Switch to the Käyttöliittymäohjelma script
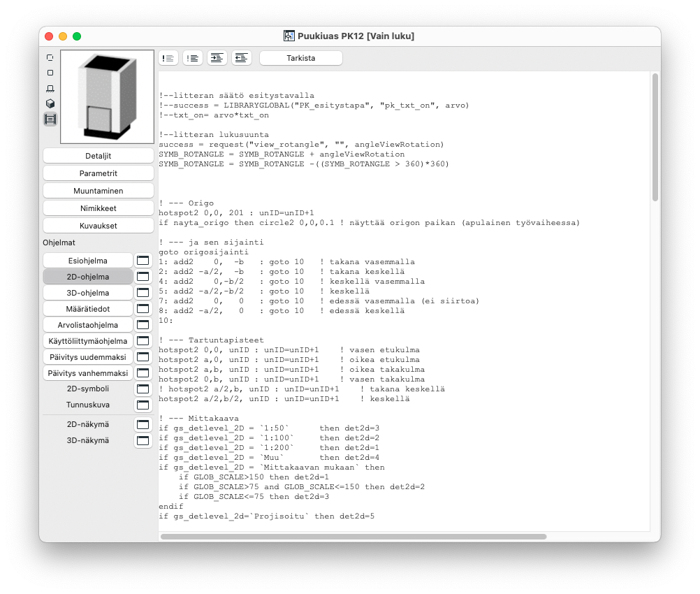Image resolution: width=700 pixels, height=594 pixels. point(88,341)
